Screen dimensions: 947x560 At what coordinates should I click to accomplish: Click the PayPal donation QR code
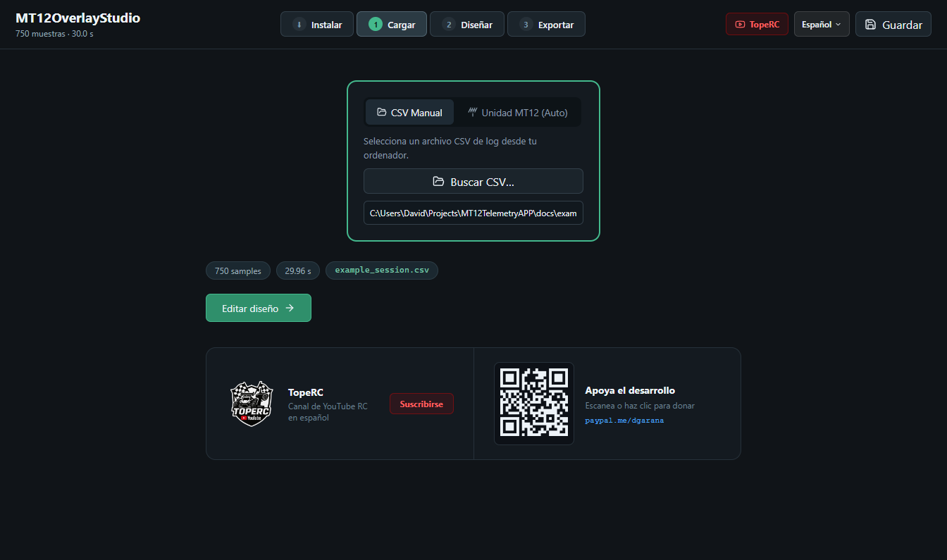coord(534,404)
